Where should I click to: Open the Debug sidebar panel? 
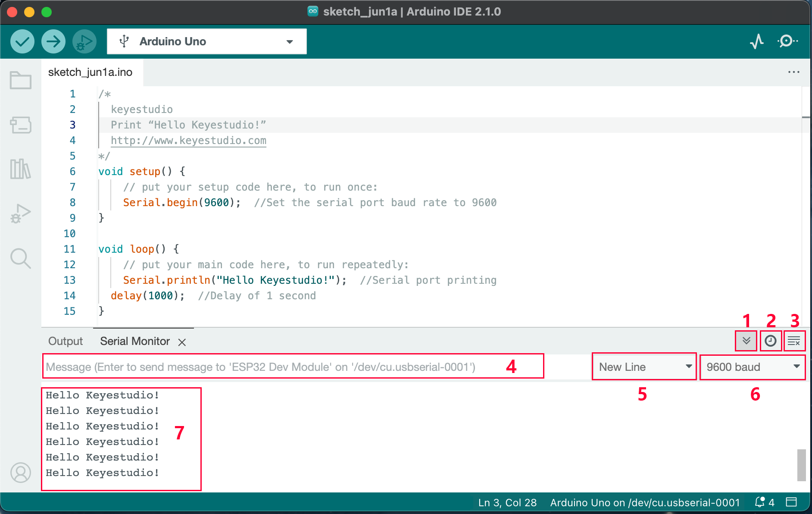[x=21, y=213]
